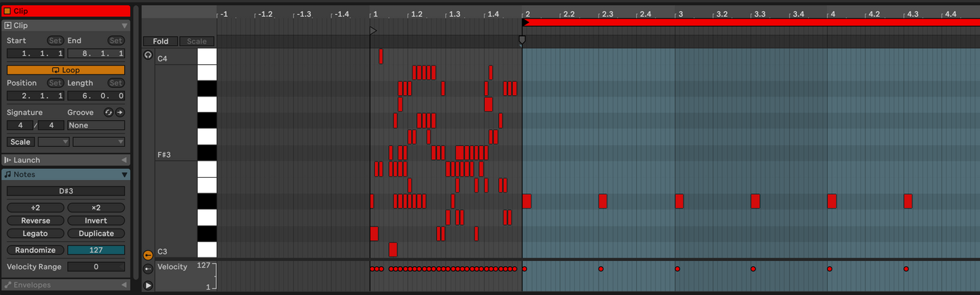Click the loop Position field 2. 1. 1
The image size is (980, 295).
[35, 96]
